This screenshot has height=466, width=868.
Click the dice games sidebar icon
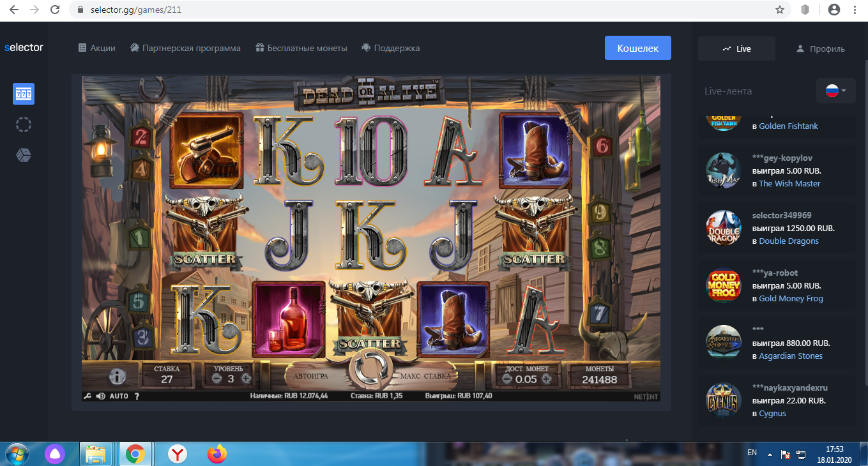tap(24, 155)
